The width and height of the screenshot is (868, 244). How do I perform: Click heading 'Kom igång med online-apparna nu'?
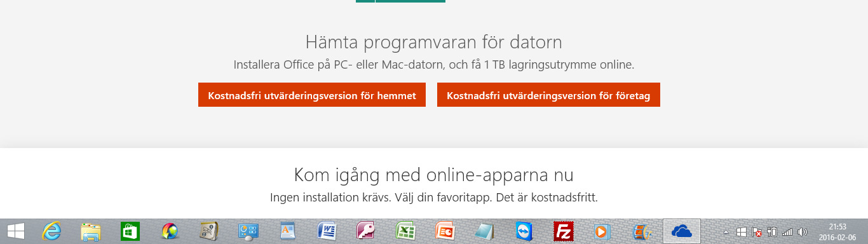coord(434,175)
